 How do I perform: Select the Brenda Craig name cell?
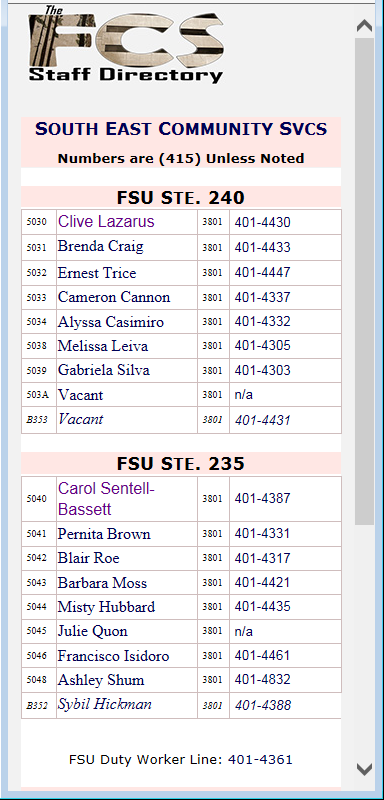pyautogui.click(x=126, y=247)
